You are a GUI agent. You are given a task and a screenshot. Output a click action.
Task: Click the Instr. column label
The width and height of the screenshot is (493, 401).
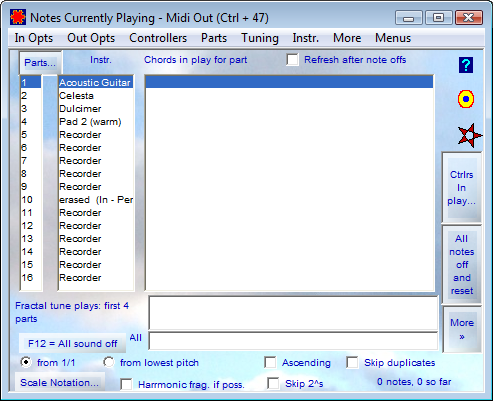click(x=101, y=60)
